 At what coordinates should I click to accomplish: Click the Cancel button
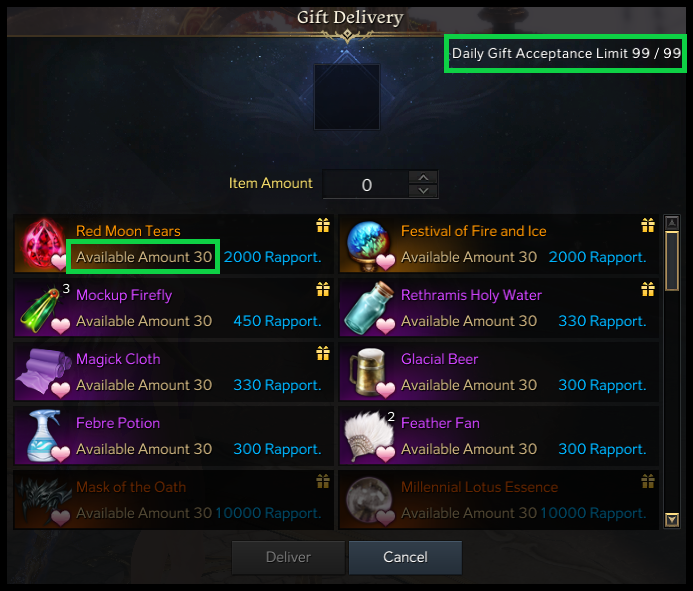click(405, 557)
